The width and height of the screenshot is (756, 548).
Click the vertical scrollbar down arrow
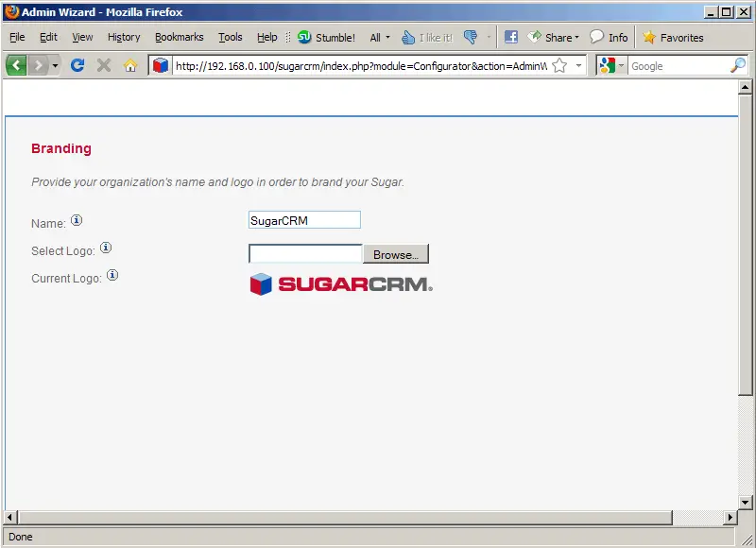coord(745,503)
